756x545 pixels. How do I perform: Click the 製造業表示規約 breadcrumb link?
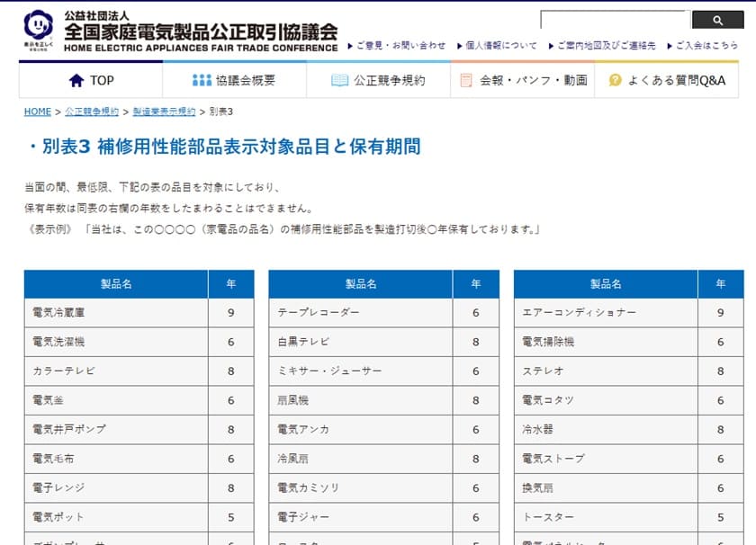click(164, 112)
